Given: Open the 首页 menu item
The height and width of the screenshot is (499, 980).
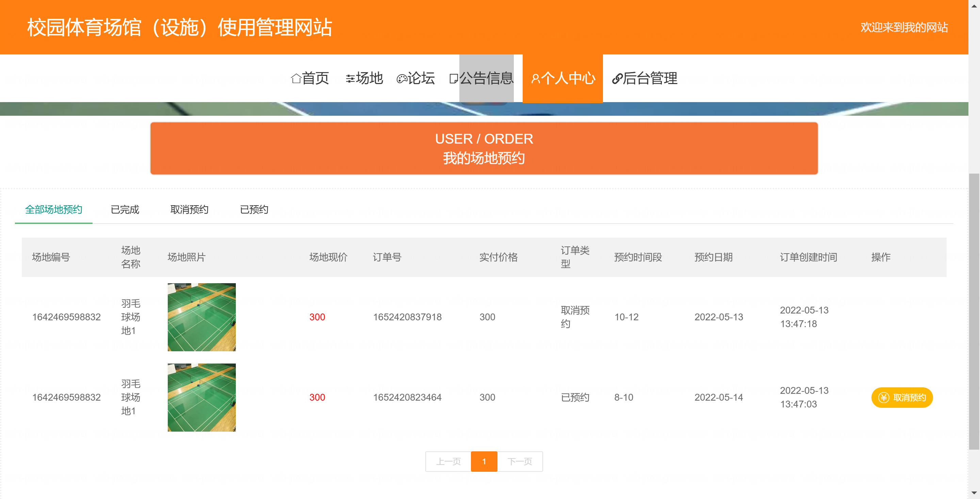Looking at the screenshot, I should coord(310,78).
